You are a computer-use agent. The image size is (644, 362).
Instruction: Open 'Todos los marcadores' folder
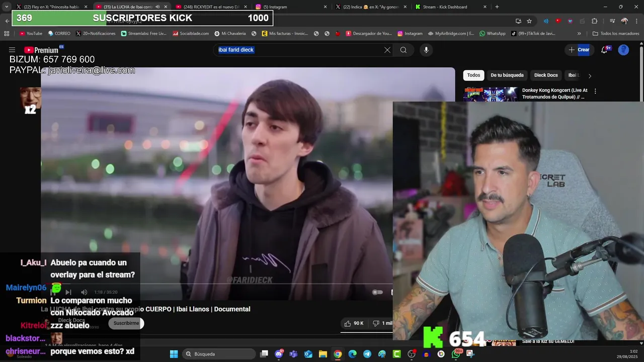pyautogui.click(x=616, y=34)
